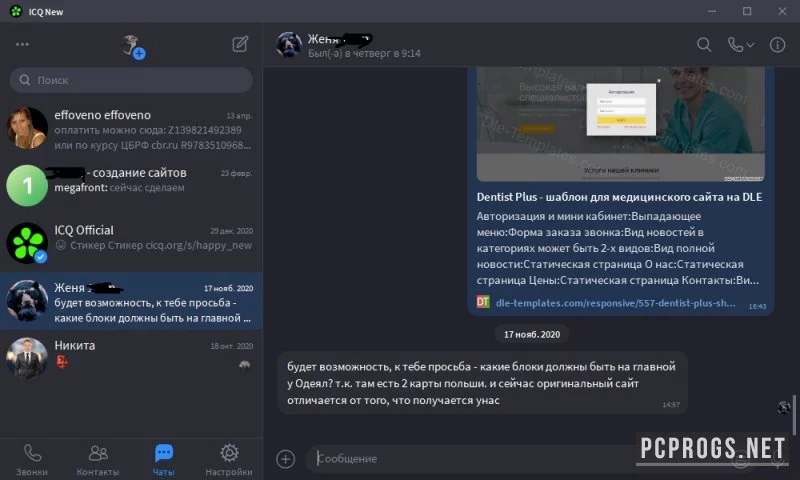Open the three-dots menu in sidebar
The image size is (800, 480).
point(22,44)
